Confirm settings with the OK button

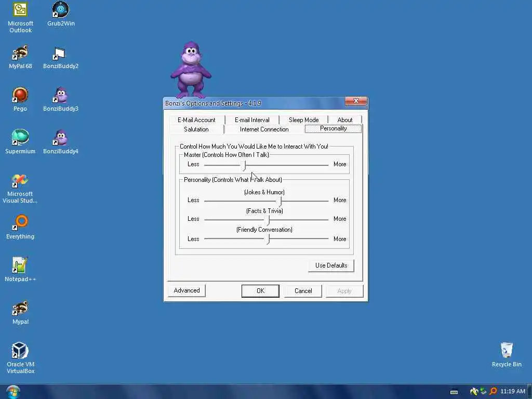[260, 291]
